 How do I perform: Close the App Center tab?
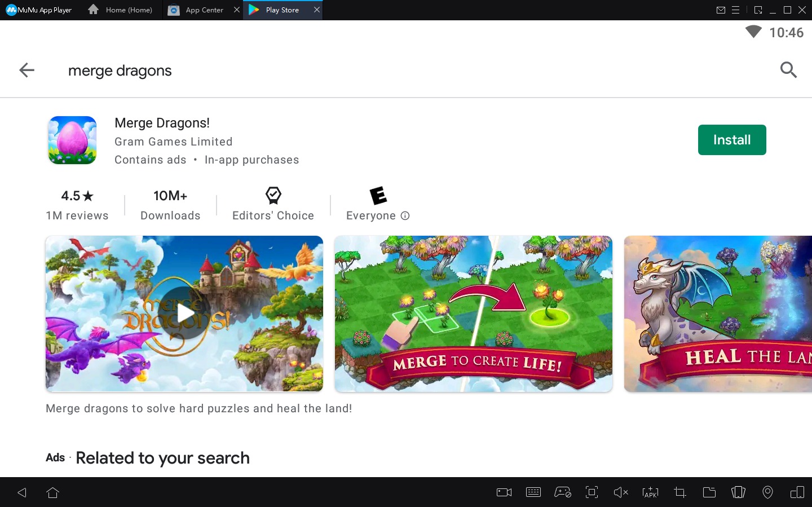pyautogui.click(x=237, y=10)
